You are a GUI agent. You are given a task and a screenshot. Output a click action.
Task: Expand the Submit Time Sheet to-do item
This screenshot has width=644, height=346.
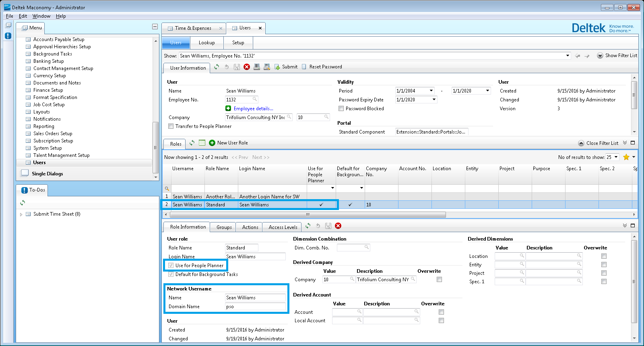[x=21, y=214]
